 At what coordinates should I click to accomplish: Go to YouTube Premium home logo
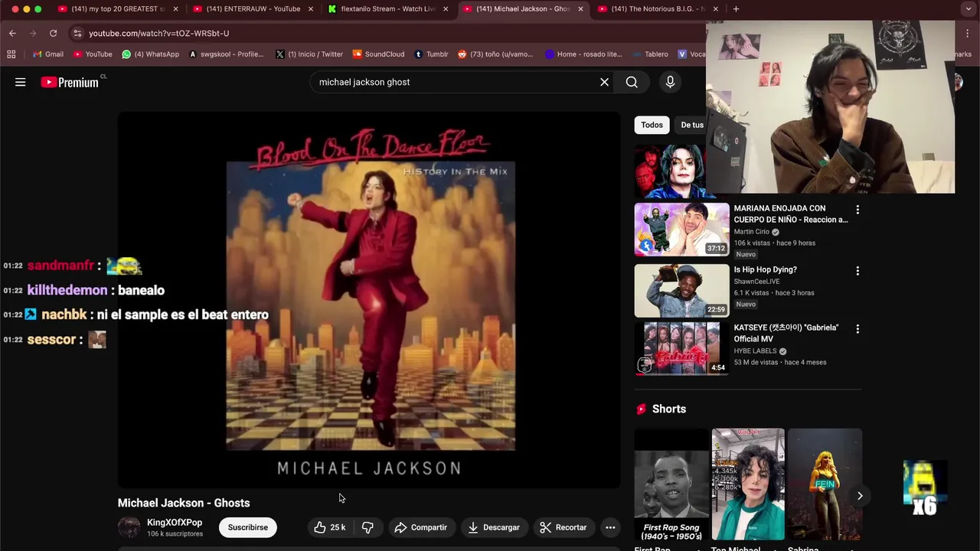tap(70, 82)
